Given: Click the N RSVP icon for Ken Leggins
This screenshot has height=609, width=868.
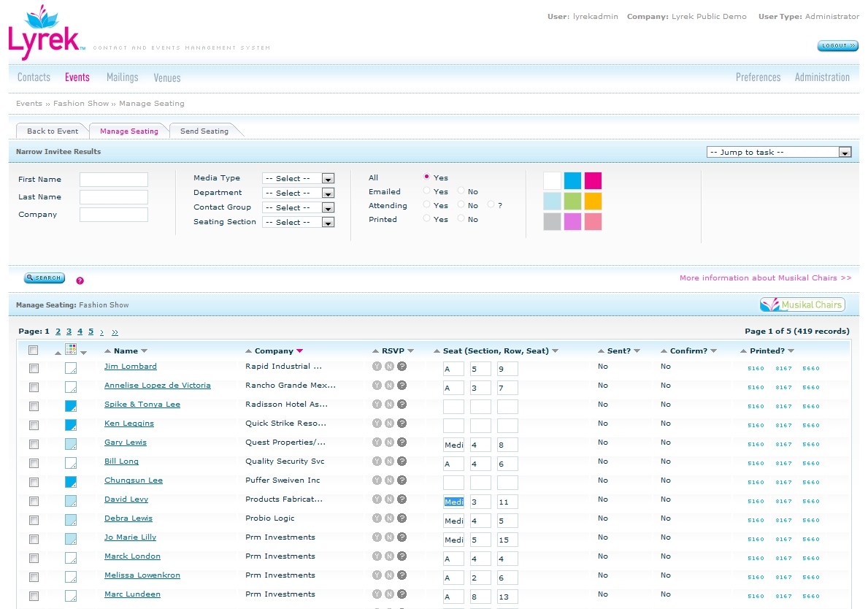Looking at the screenshot, I should coord(389,424).
